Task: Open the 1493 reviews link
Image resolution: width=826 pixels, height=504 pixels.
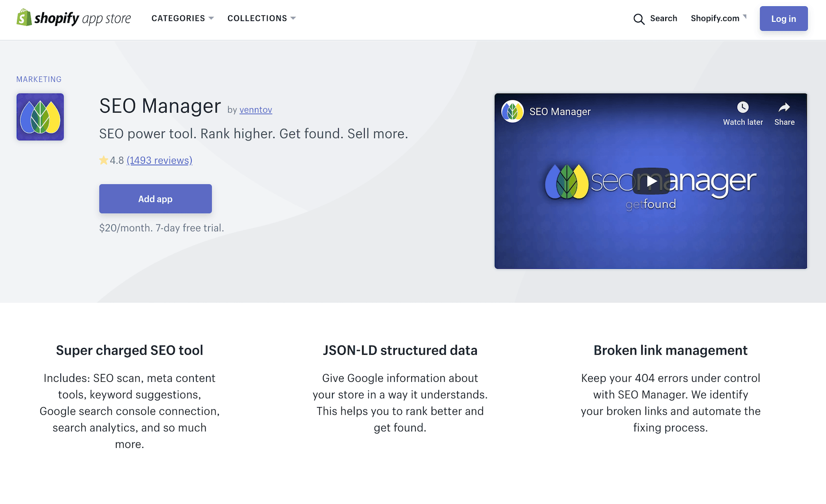Action: (x=159, y=160)
